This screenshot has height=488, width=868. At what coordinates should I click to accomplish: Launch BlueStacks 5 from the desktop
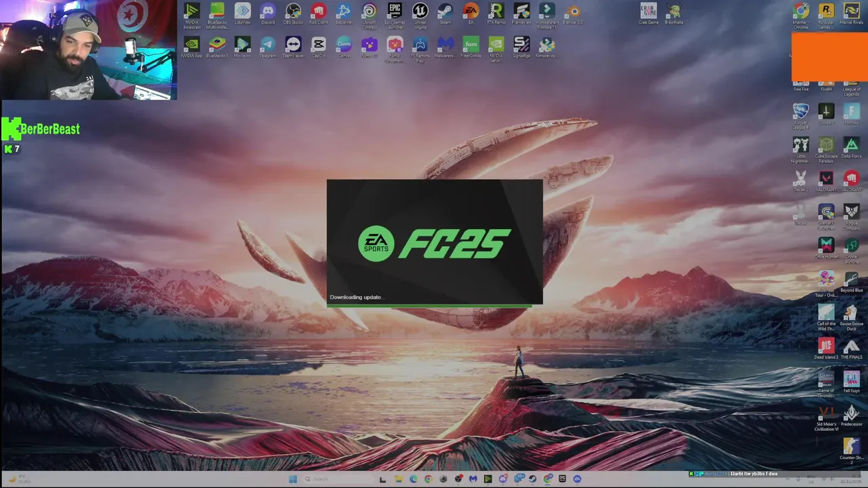pyautogui.click(x=217, y=47)
